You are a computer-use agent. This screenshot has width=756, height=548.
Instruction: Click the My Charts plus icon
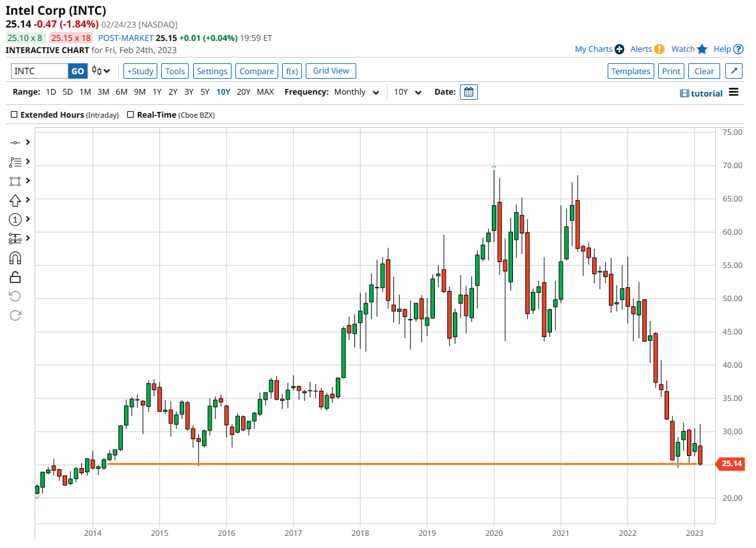point(620,49)
